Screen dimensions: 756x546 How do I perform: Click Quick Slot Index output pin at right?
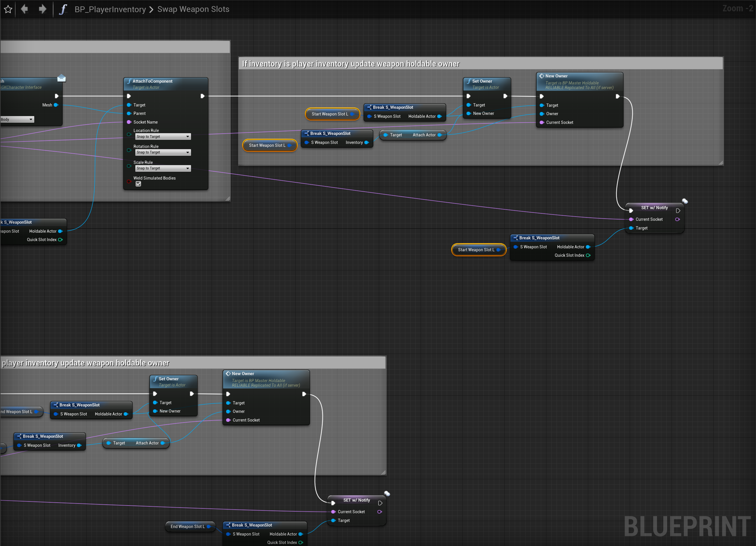588,256
